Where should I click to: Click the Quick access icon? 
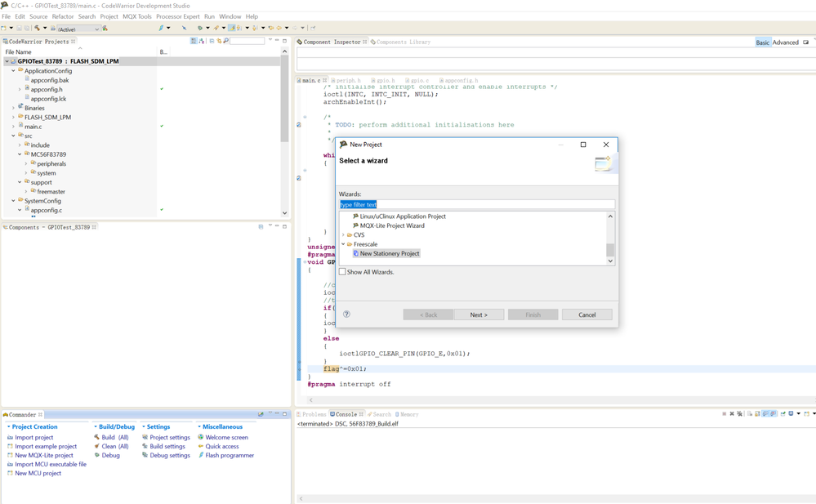201,447
